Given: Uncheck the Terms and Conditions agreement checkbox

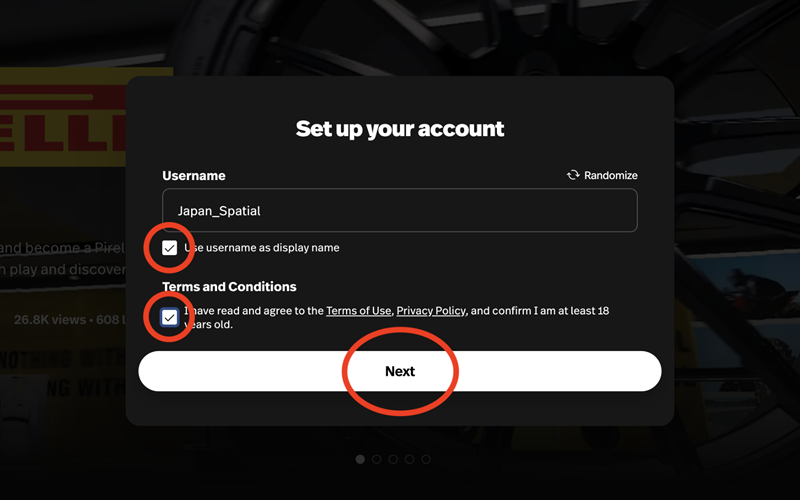Looking at the screenshot, I should [169, 317].
